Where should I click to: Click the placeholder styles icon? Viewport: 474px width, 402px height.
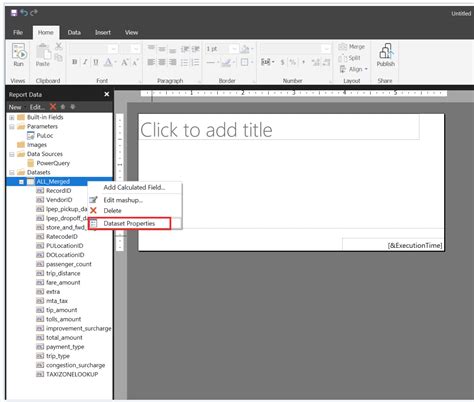pos(267,62)
